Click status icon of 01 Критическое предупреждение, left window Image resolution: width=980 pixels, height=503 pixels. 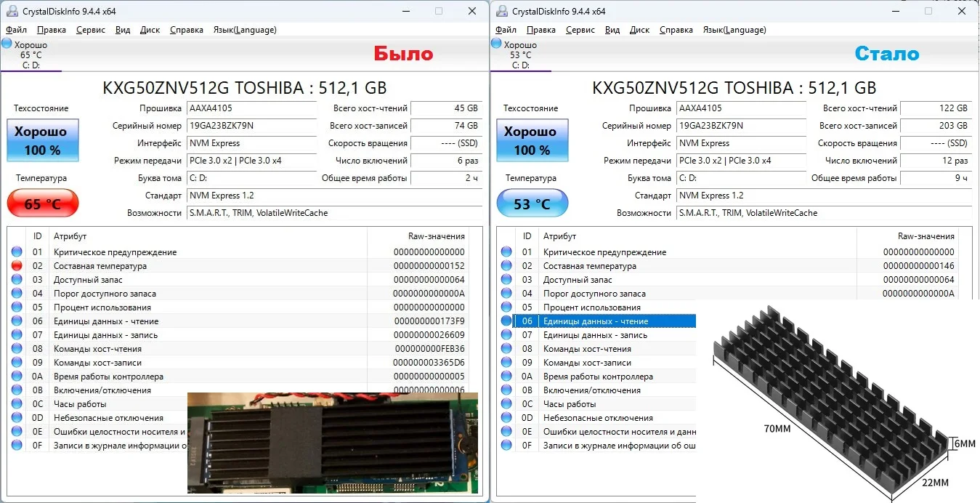[x=17, y=252]
